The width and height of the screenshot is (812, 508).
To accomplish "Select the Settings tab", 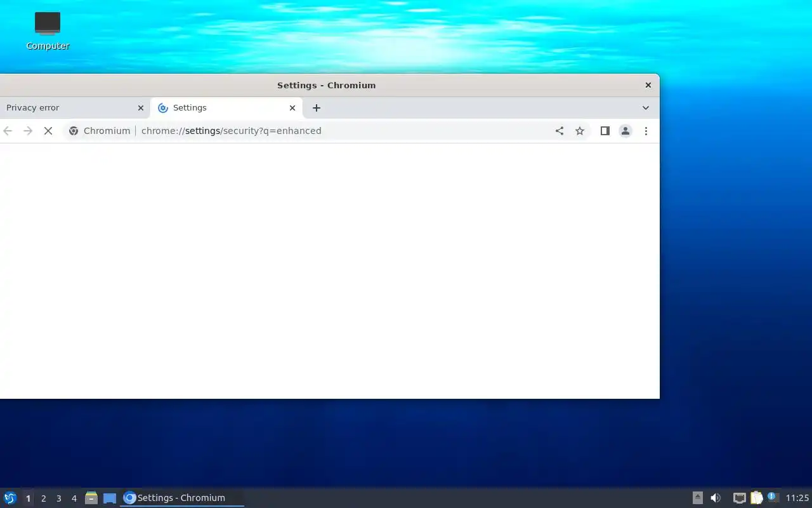I will click(226, 108).
